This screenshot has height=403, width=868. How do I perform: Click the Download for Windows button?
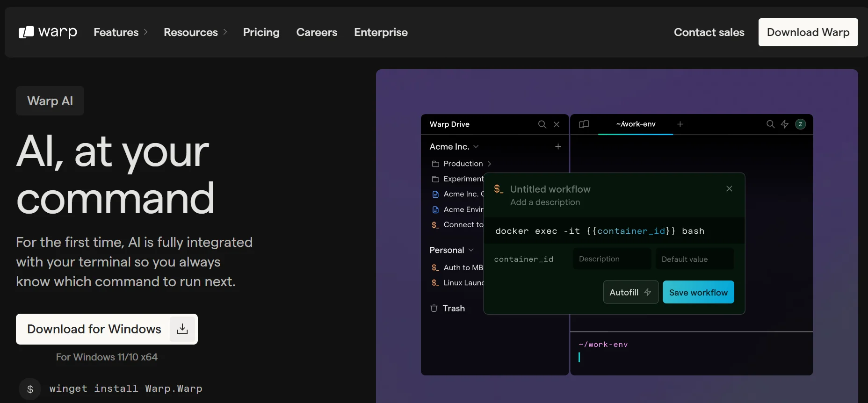[x=107, y=329]
